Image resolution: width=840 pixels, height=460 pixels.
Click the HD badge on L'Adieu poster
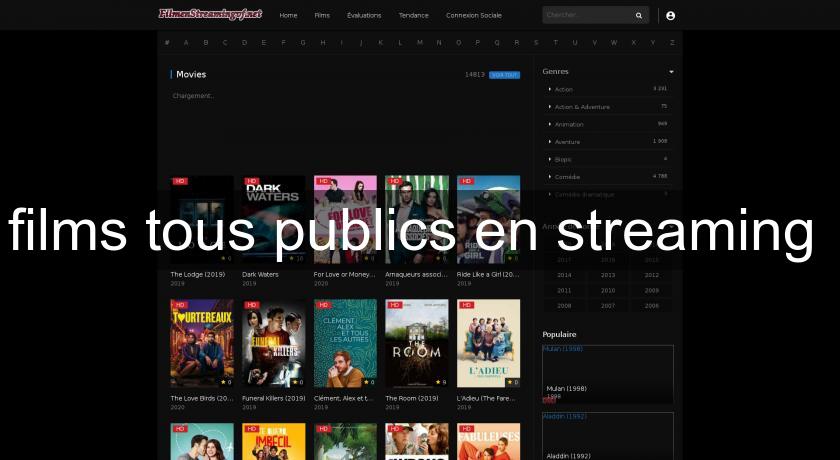pos(467,305)
